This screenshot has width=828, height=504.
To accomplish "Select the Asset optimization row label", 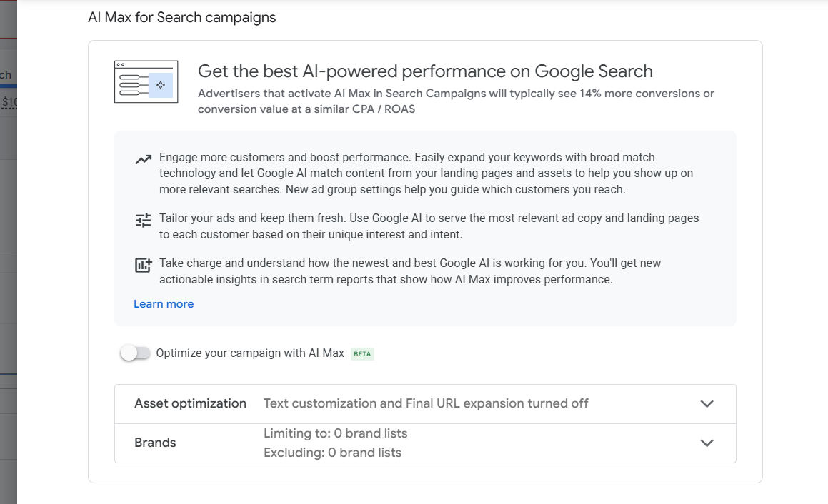I will [190, 403].
